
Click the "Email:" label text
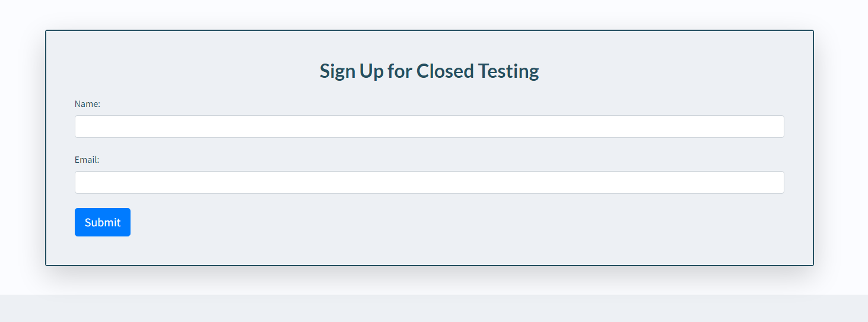87,160
